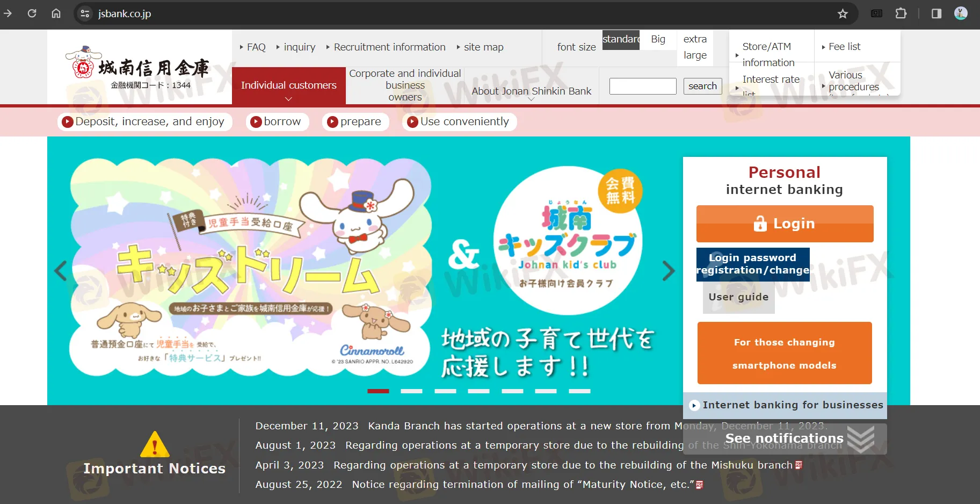Click the red play icon beside prepare
Screen dimensions: 980x504
point(332,122)
